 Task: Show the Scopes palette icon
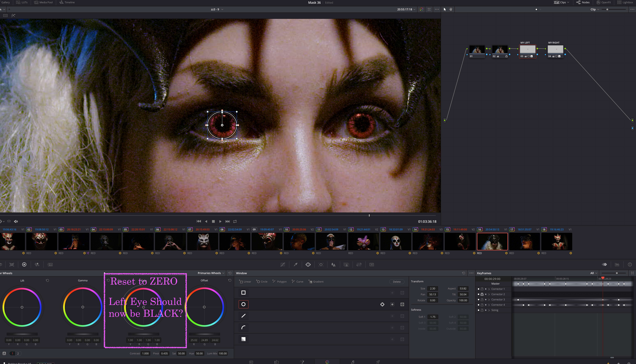click(617, 265)
